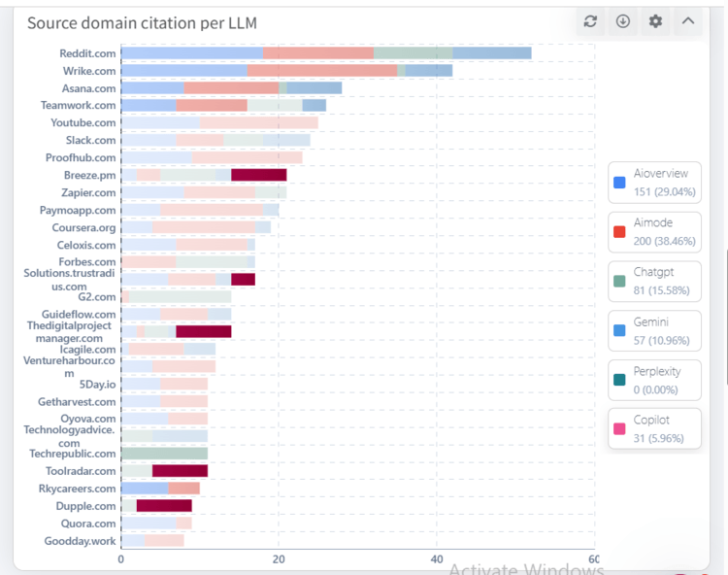Screen dimensions: 728x575
Task: Click the Gemini blue color swatch
Action: [619, 330]
